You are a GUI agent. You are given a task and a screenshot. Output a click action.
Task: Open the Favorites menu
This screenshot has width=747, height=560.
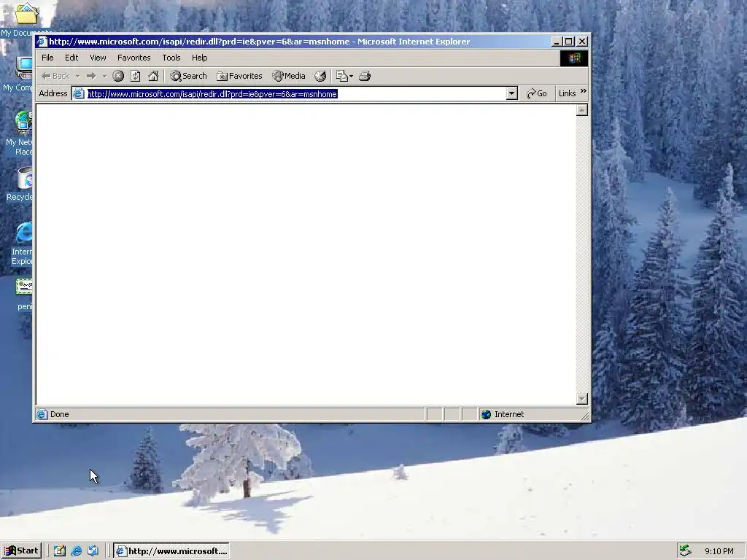[x=134, y=58]
